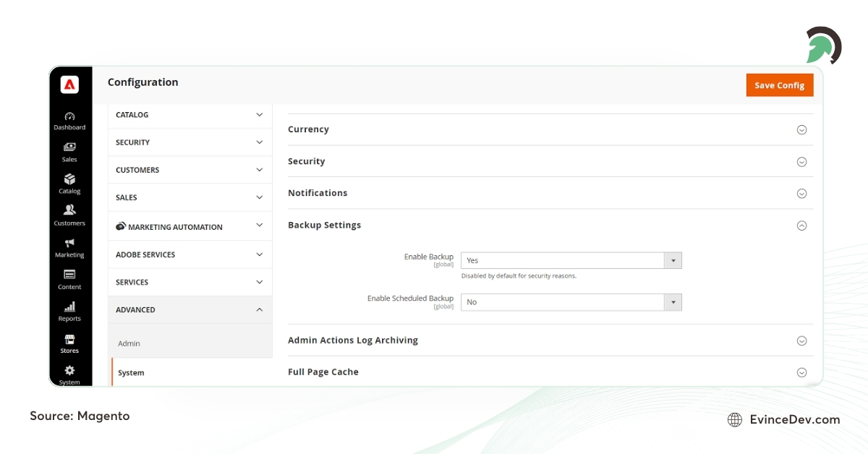The image size is (868, 454).
Task: Click the Adobe logo at the top
Action: [x=70, y=84]
